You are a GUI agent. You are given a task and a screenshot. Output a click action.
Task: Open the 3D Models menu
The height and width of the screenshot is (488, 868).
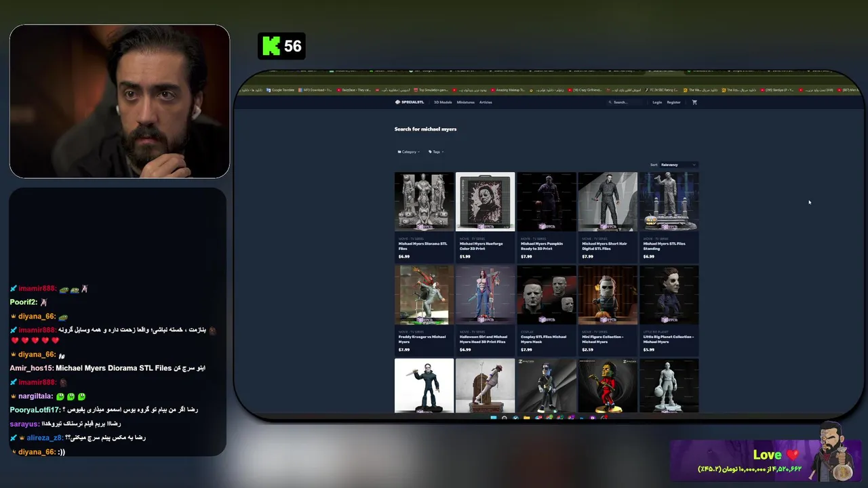443,102
